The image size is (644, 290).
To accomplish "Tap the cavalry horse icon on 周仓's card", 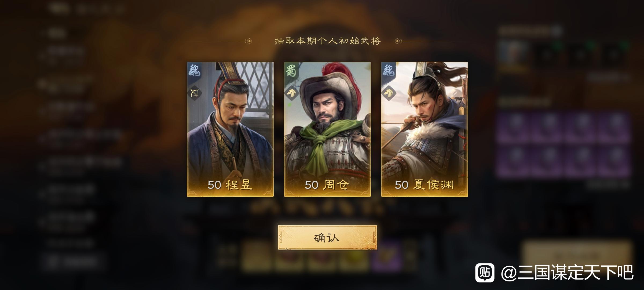I will [x=292, y=93].
